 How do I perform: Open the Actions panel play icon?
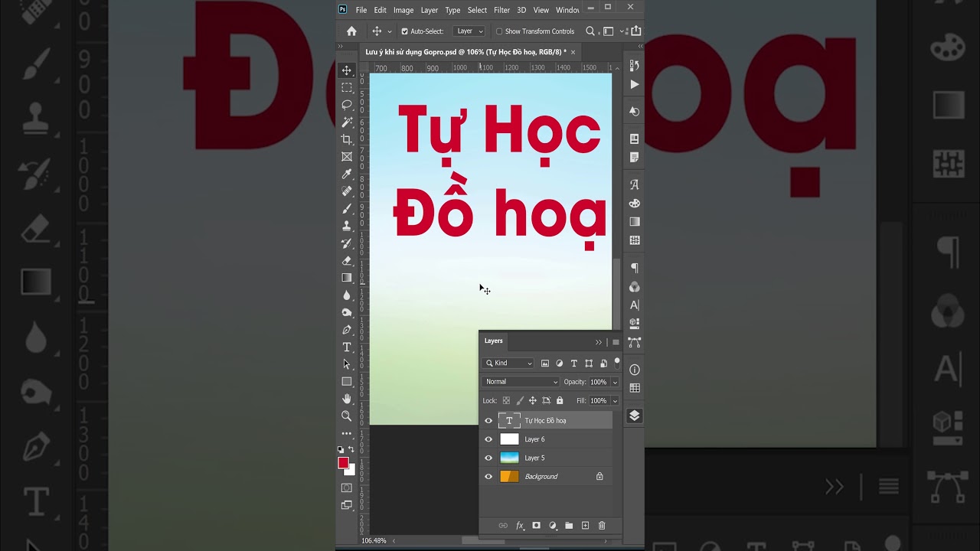coord(634,84)
